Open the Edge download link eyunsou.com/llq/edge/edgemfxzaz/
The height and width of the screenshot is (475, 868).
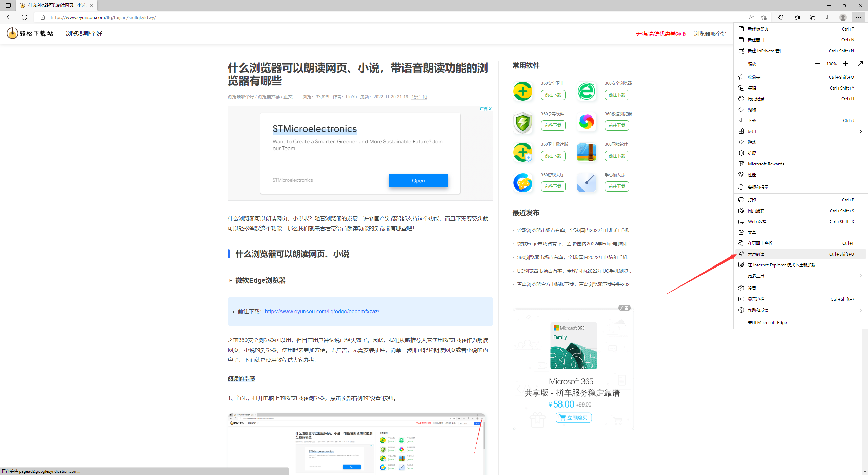tap(322, 311)
